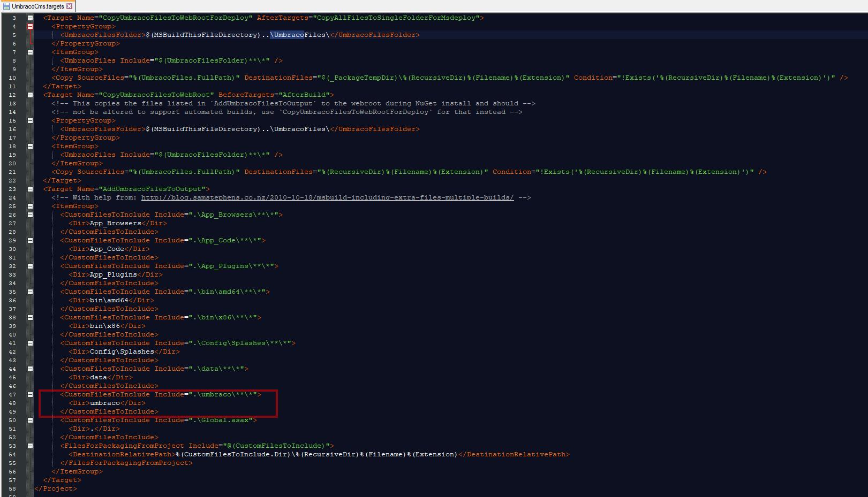
Task: Click the comment "not be altered to support automated builds"
Action: pos(287,112)
